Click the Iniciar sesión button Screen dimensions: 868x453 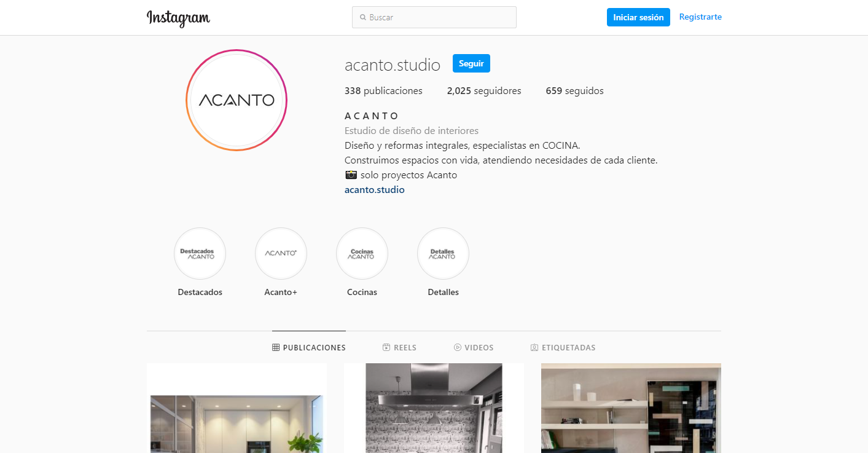click(638, 17)
